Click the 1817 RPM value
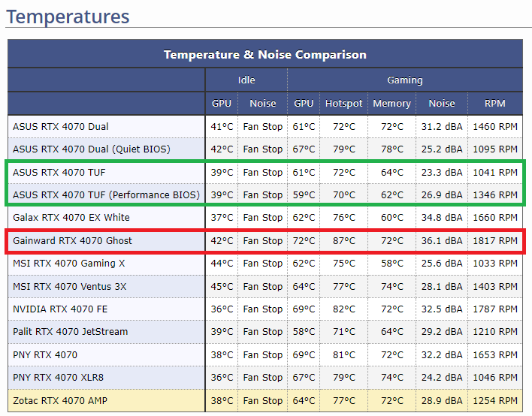532x416 pixels. click(x=495, y=241)
